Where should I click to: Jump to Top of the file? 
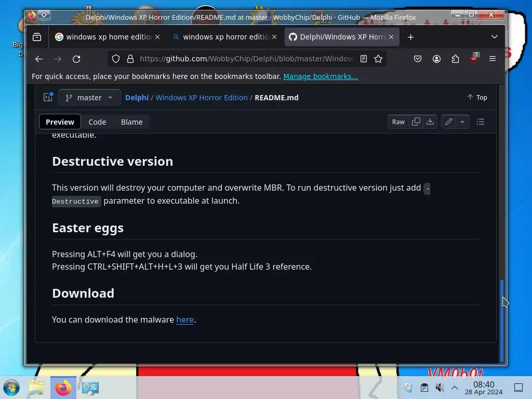pyautogui.click(x=477, y=97)
